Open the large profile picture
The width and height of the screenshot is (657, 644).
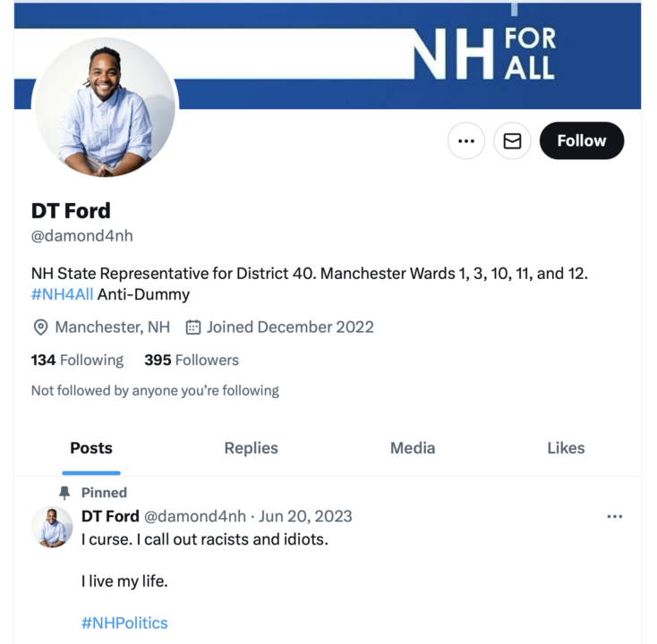pyautogui.click(x=105, y=107)
